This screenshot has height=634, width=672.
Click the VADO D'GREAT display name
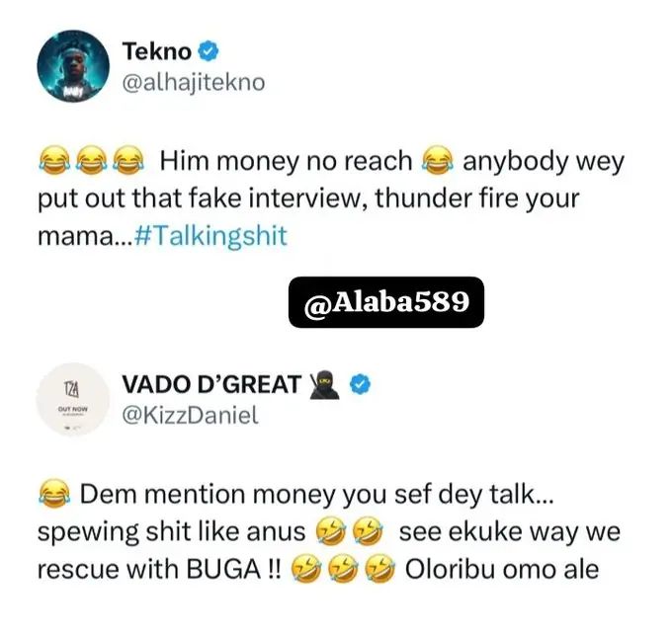click(211, 384)
